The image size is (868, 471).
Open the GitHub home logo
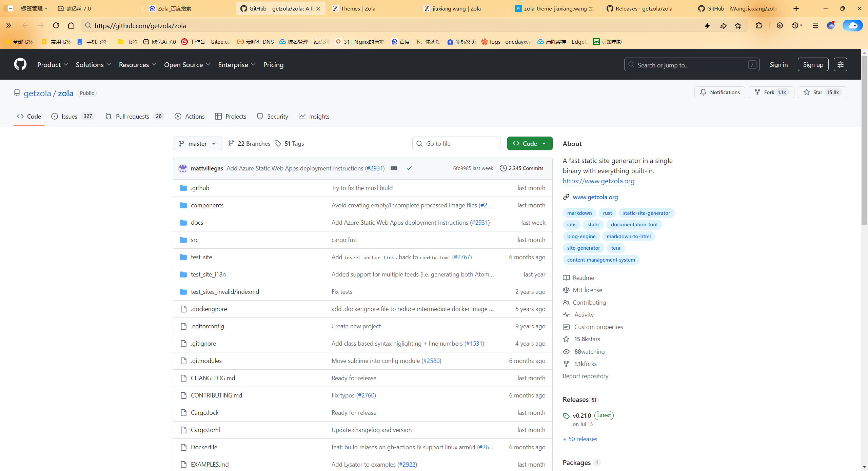[x=20, y=64]
